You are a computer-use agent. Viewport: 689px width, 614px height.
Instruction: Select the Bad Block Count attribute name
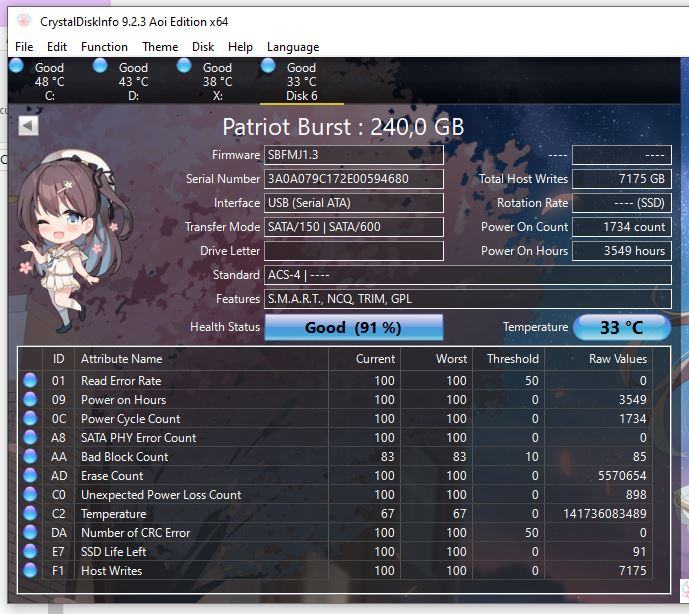pyautogui.click(x=125, y=457)
